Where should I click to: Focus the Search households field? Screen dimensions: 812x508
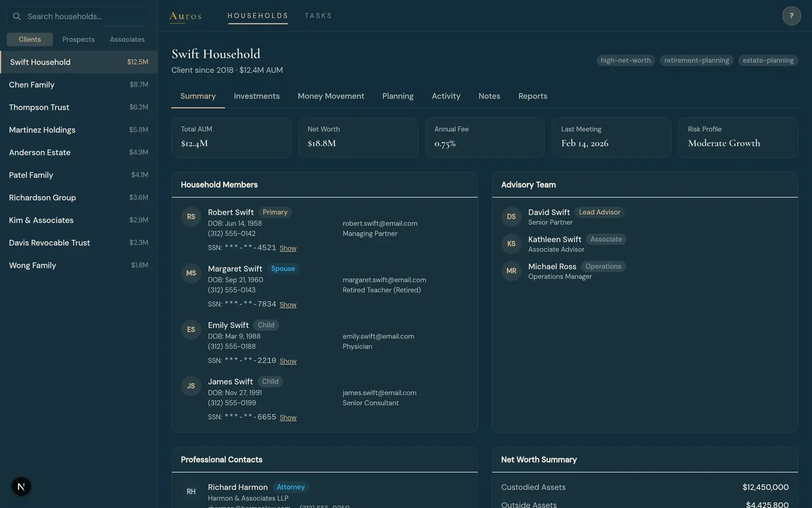coord(79,16)
